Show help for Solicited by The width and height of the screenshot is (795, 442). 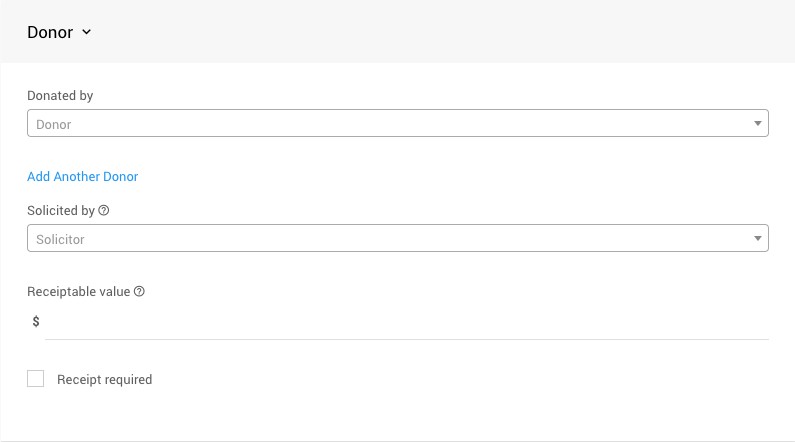104,211
